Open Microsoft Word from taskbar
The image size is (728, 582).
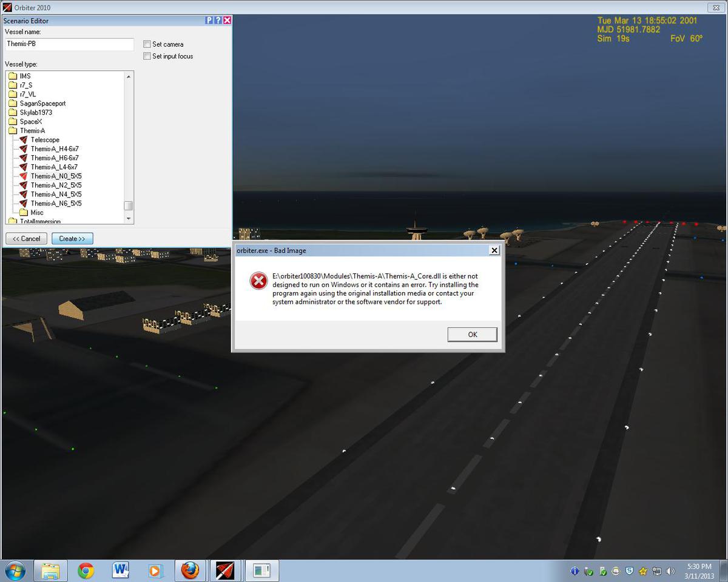(x=121, y=571)
